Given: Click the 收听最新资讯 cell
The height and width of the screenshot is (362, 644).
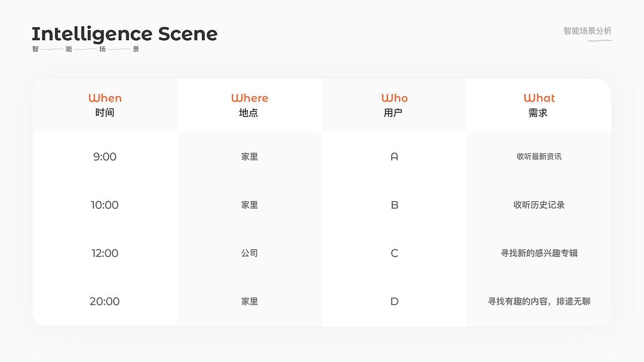Looking at the screenshot, I should [x=539, y=157].
